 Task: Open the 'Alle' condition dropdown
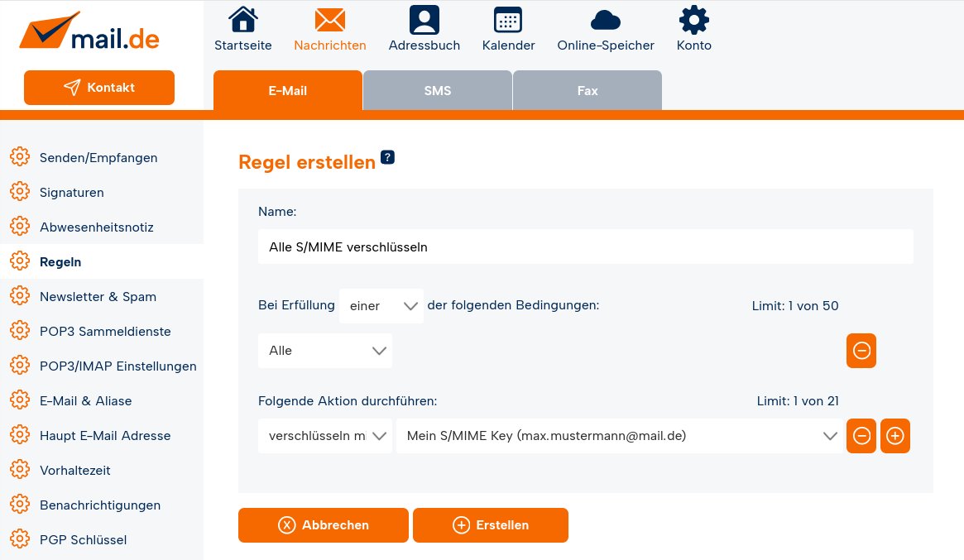[x=325, y=351]
